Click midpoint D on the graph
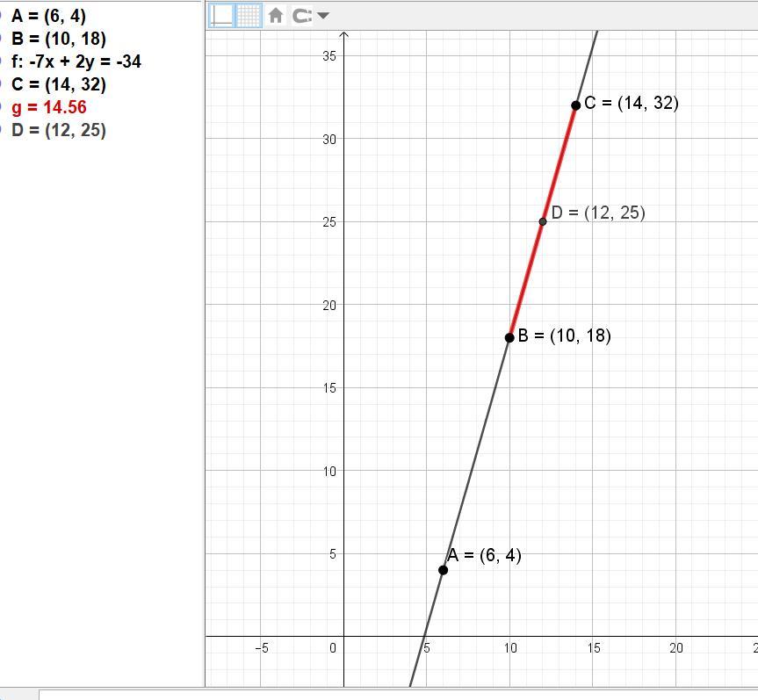Screen dimensions: 758x700 click(x=543, y=221)
